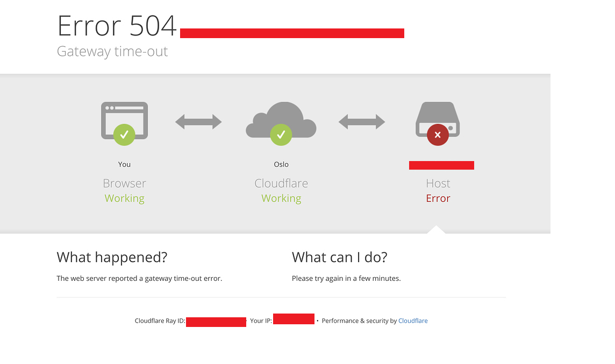Click the "What happened?" heading

tap(112, 257)
